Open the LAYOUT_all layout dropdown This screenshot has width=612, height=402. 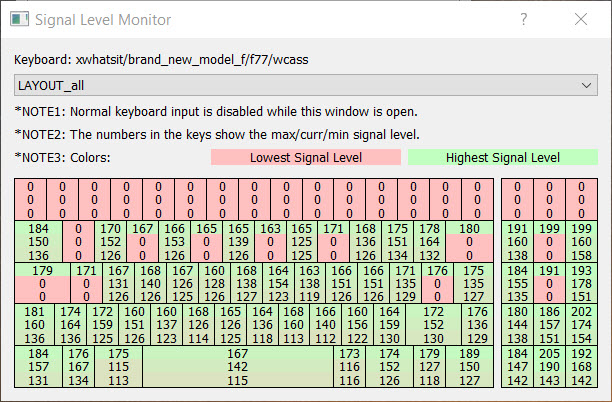(306, 85)
